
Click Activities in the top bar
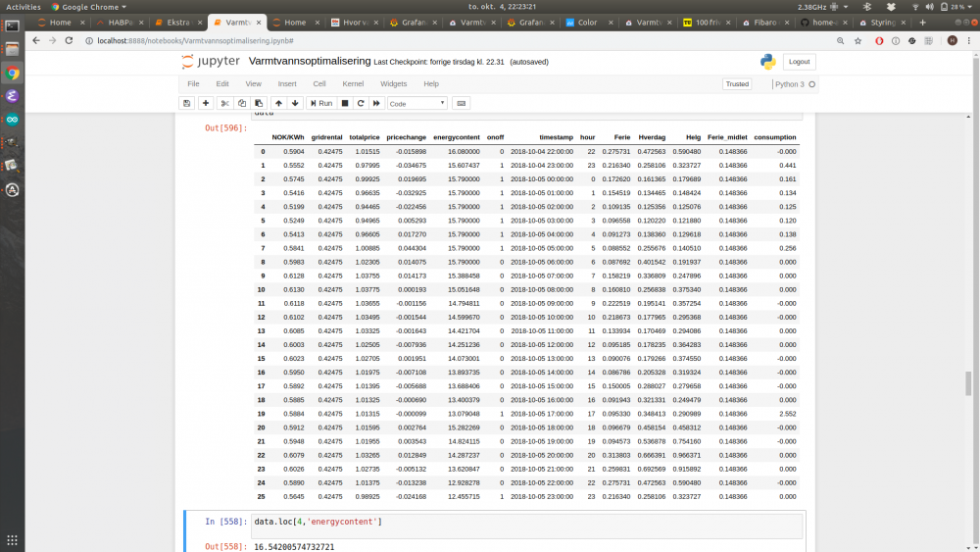coord(24,7)
